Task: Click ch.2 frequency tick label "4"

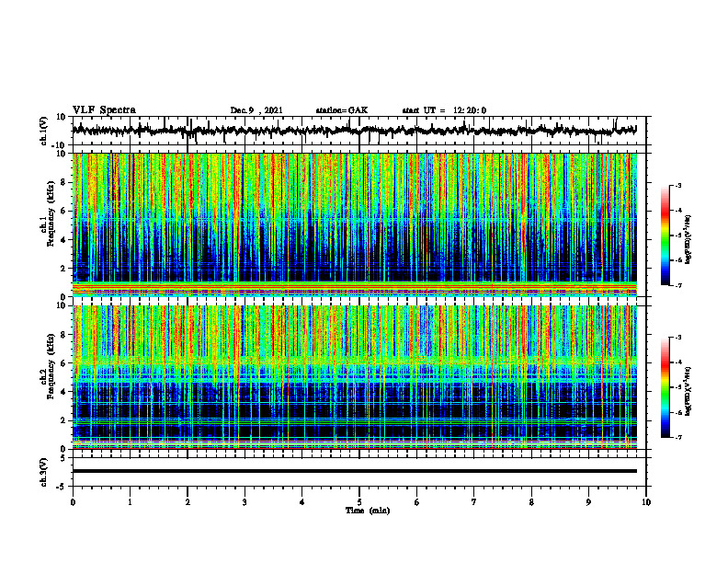Action: coord(64,392)
